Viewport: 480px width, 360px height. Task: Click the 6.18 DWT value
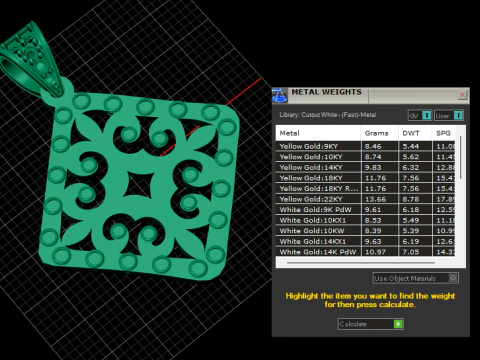pos(411,210)
